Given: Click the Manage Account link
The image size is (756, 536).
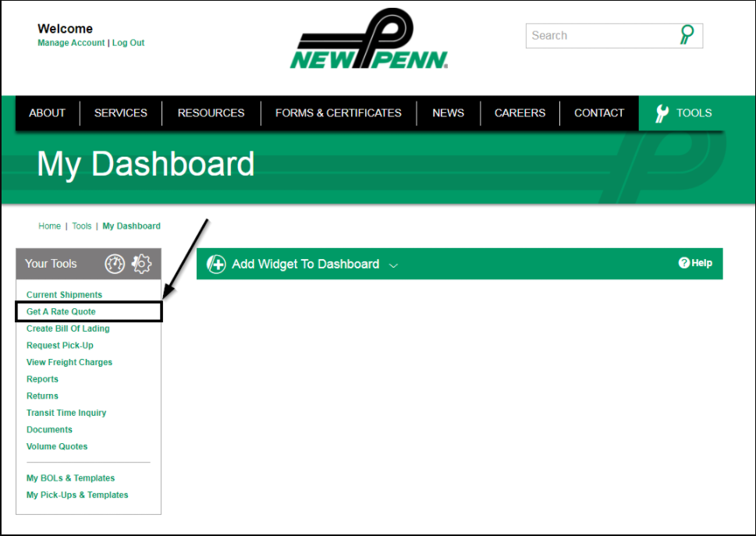Looking at the screenshot, I should tap(71, 42).
